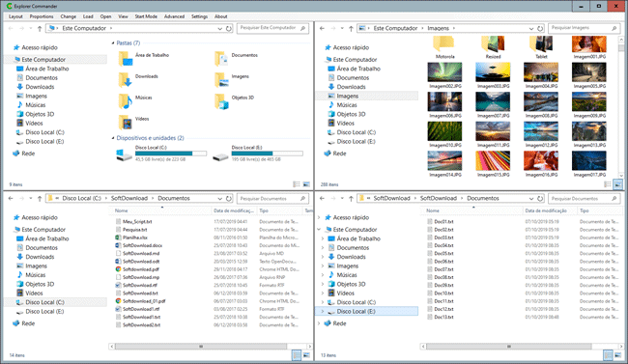Viewport: 628px width, 364px height.
Task: Open the Resized folder in Imagens
Action: point(493,47)
